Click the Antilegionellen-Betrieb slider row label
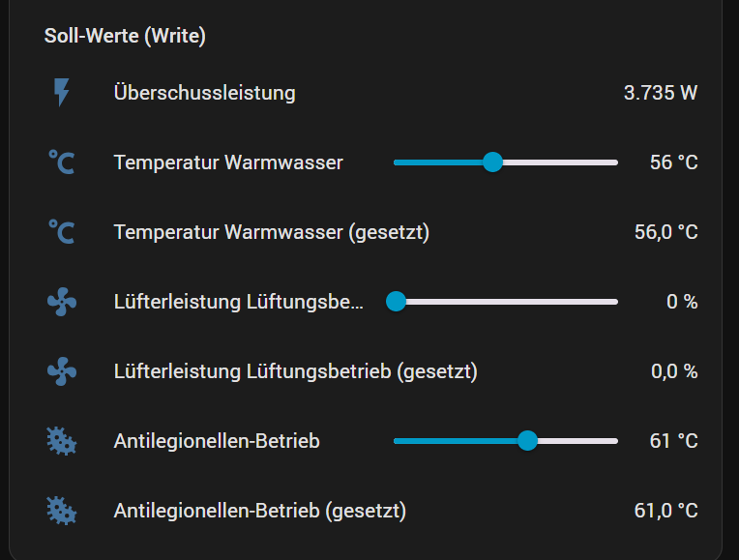The image size is (739, 560). [x=217, y=441]
